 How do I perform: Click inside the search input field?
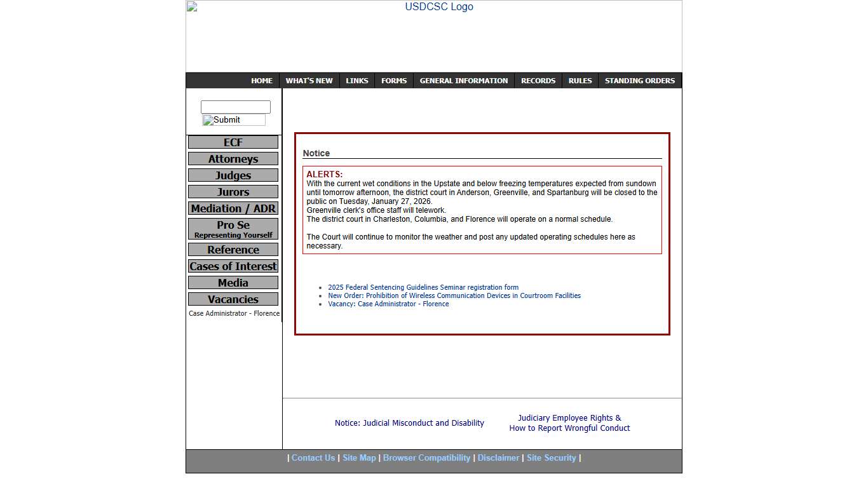tap(235, 106)
